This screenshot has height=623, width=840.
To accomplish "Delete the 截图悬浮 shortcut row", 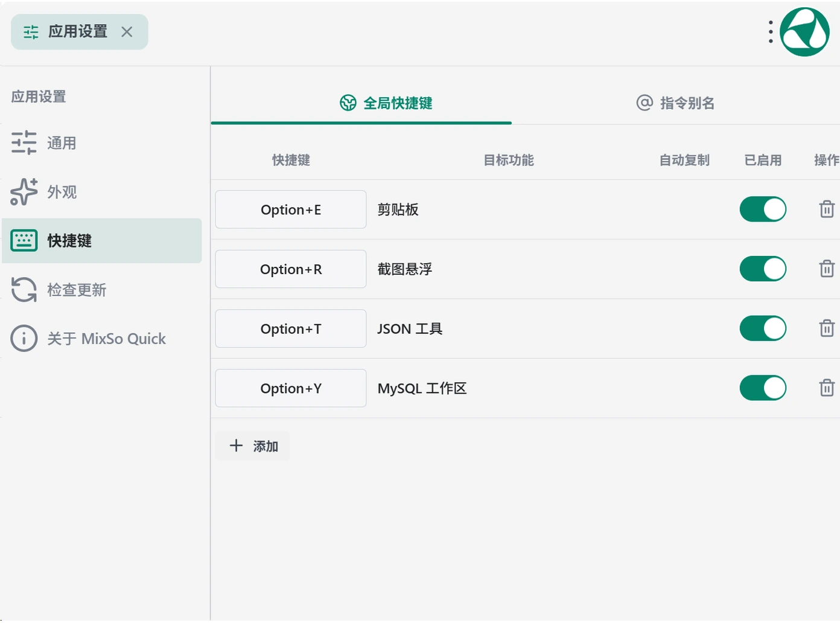I will [827, 269].
